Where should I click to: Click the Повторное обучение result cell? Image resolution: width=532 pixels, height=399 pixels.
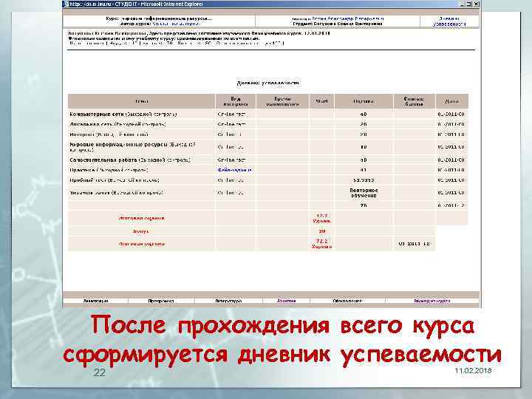click(364, 193)
